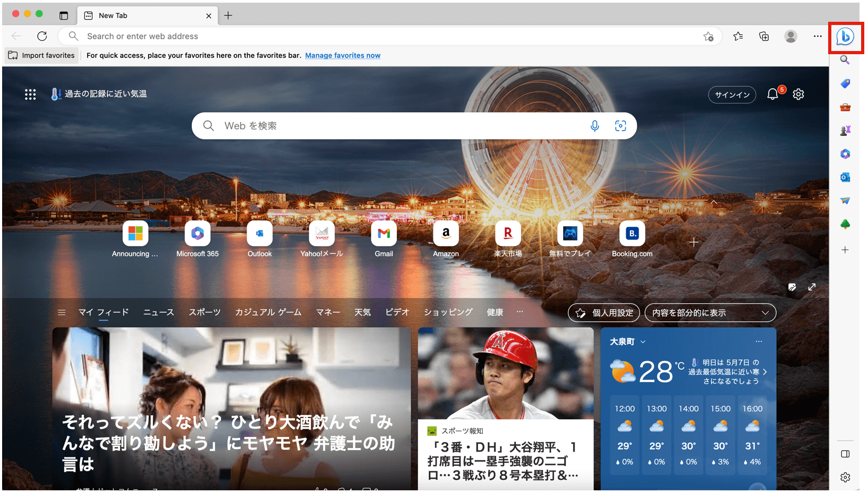Open Outlook icon in the sidebar

coord(845,177)
